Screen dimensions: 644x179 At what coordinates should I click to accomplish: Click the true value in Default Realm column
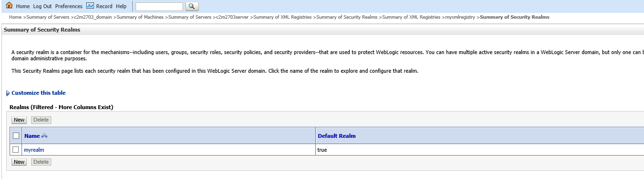coord(322,150)
